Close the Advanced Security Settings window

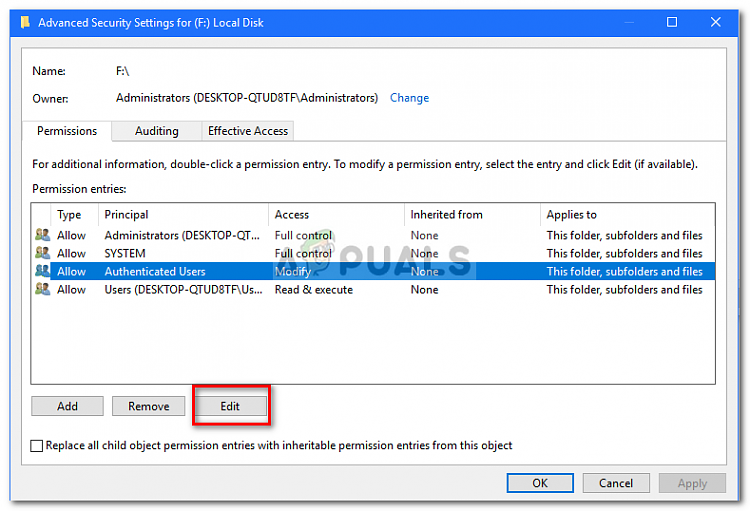click(715, 22)
